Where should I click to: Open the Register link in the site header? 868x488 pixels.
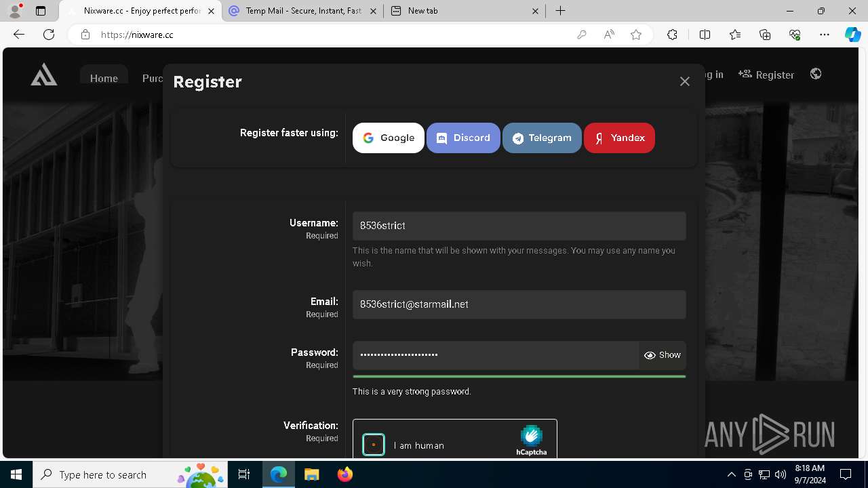click(766, 75)
